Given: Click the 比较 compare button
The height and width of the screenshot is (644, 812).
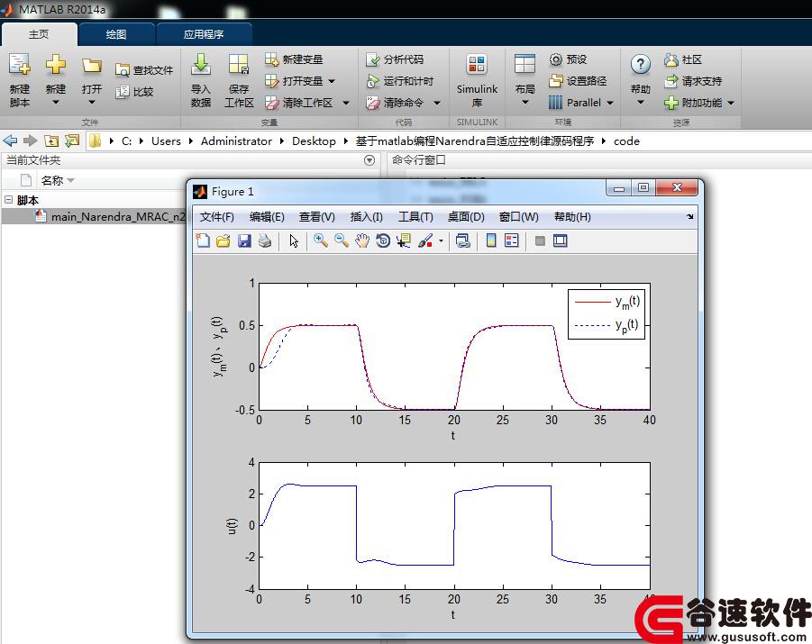Looking at the screenshot, I should (x=134, y=92).
